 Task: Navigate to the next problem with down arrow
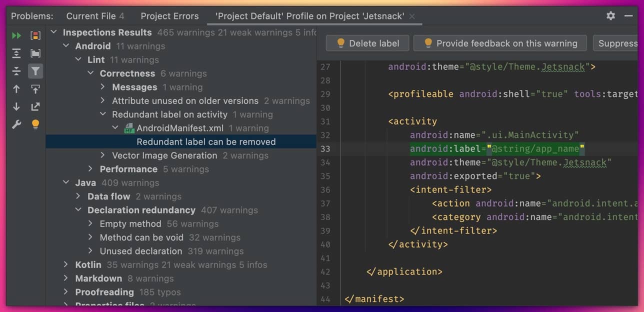(x=16, y=106)
